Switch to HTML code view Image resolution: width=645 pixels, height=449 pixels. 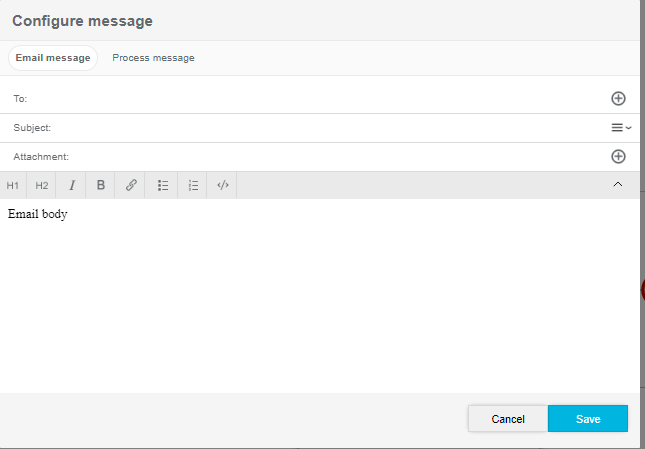pos(223,185)
